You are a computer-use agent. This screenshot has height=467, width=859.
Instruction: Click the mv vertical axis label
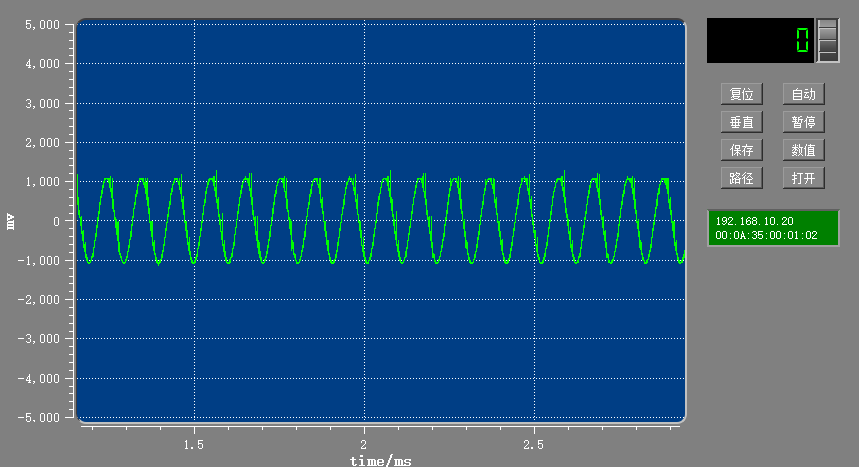pos(10,221)
